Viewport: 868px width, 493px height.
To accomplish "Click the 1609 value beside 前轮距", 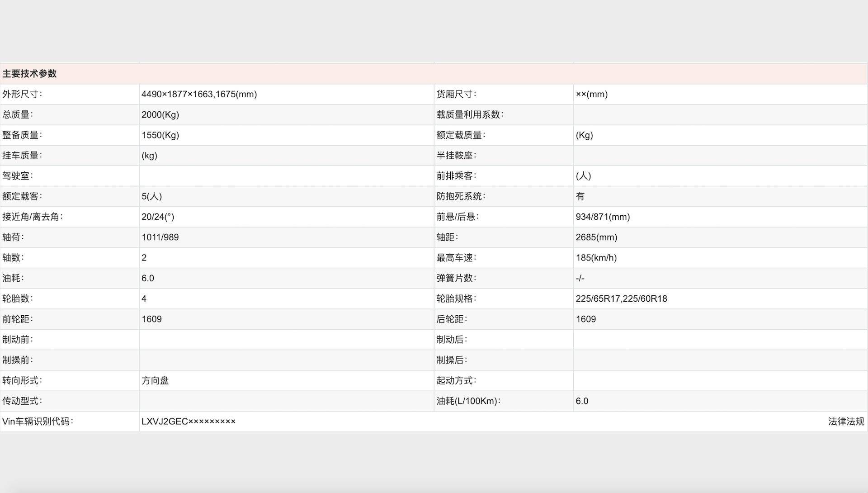I will click(x=151, y=319).
